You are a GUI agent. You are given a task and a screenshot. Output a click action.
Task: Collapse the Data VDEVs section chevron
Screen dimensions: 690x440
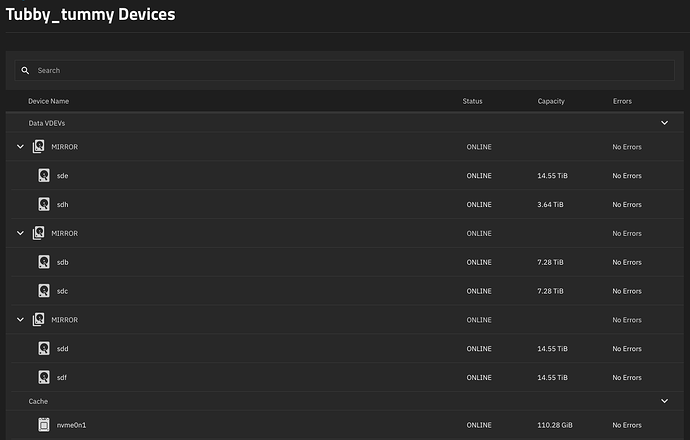coord(664,123)
